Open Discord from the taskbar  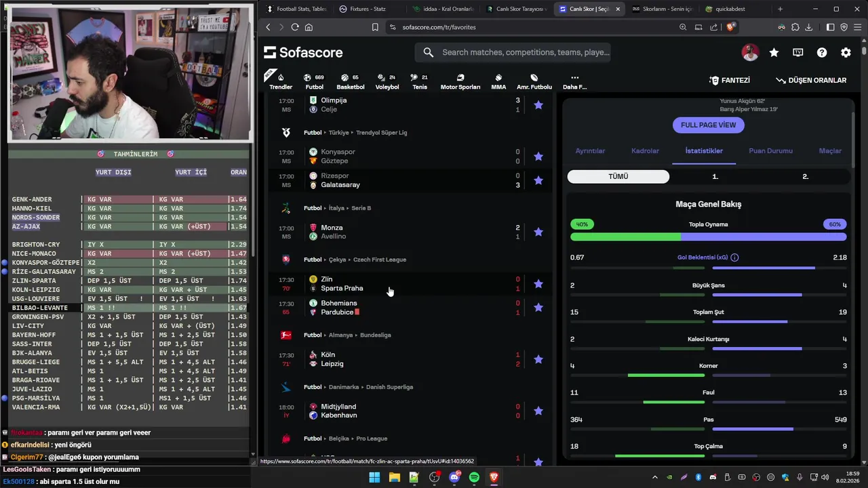click(x=454, y=477)
